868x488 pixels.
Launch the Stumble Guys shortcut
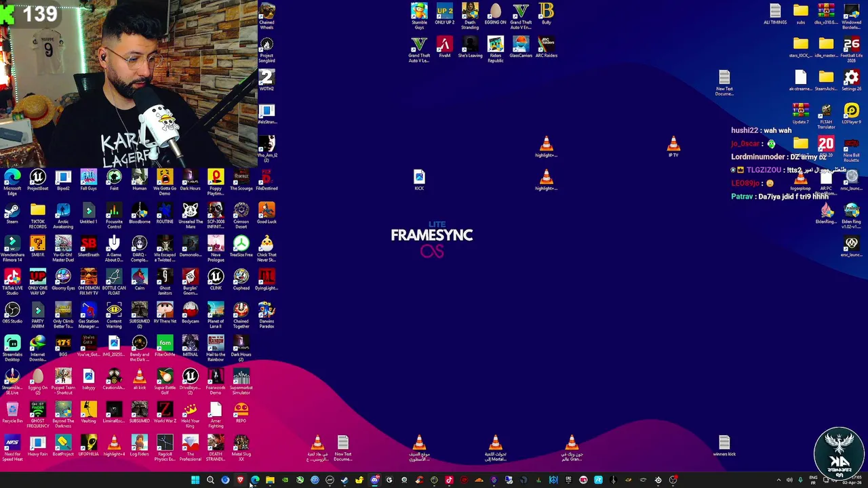point(419,16)
